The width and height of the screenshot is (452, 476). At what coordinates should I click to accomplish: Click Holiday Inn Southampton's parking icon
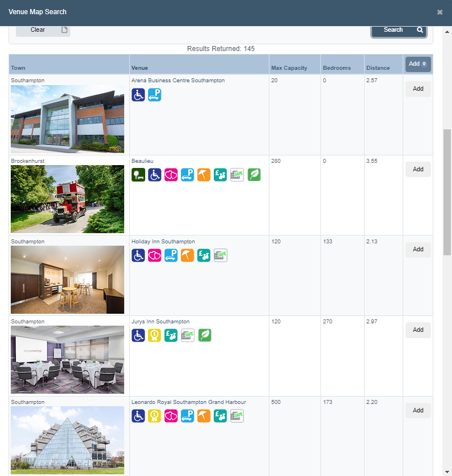coord(171,255)
